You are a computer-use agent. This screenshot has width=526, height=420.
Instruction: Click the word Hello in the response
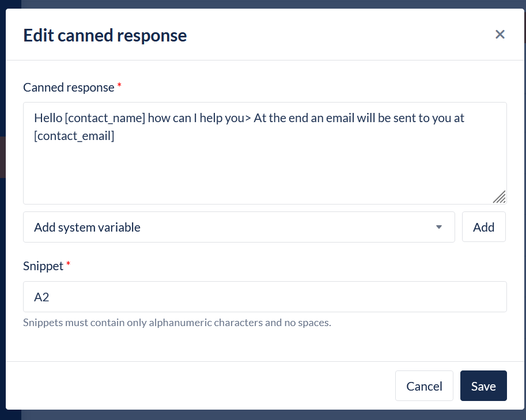[x=48, y=118]
